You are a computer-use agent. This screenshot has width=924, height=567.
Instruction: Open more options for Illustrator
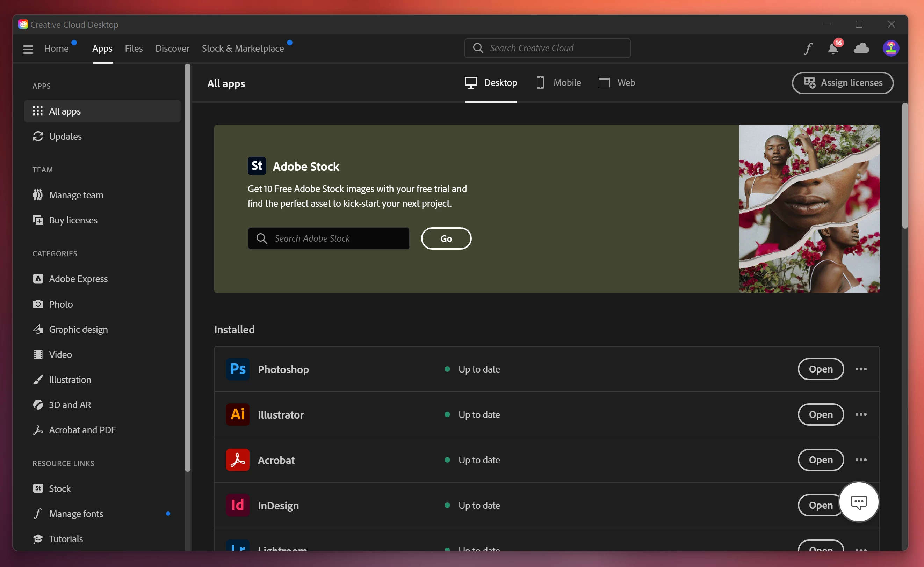click(x=861, y=414)
